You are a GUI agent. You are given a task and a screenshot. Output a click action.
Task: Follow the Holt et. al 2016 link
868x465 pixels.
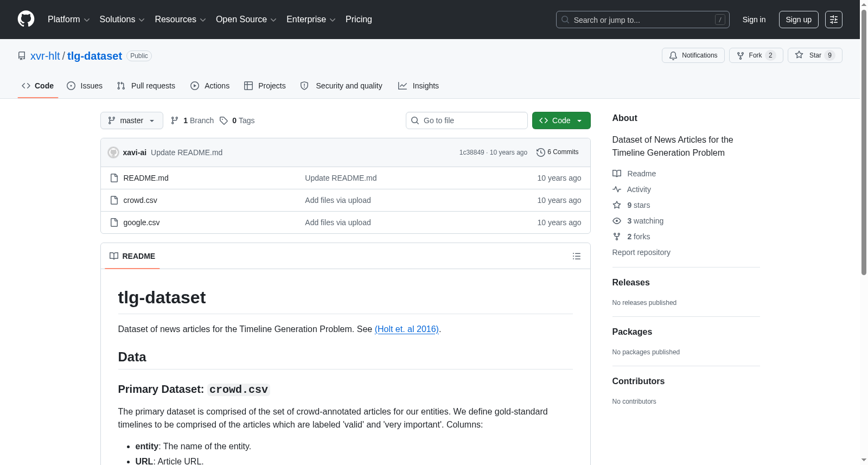pyautogui.click(x=407, y=329)
